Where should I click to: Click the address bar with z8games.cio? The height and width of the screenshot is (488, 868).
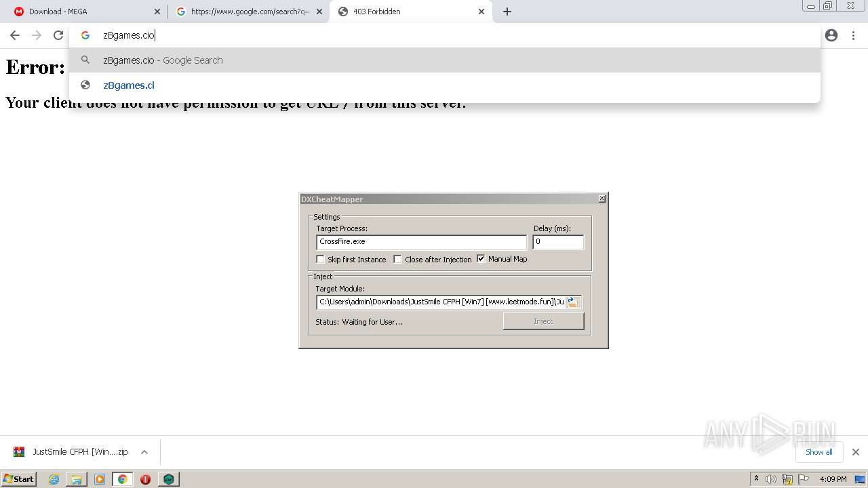click(444, 35)
